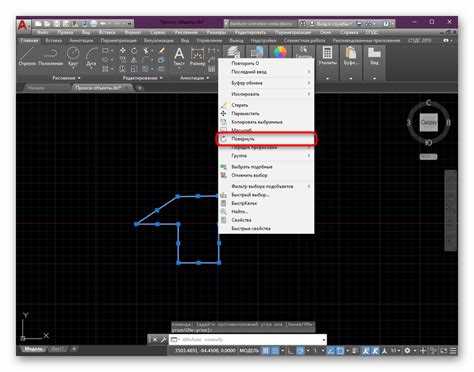Viewport: 474px width, 372px height.
Task: Select the Text (Текст) tool
Action: click(179, 56)
